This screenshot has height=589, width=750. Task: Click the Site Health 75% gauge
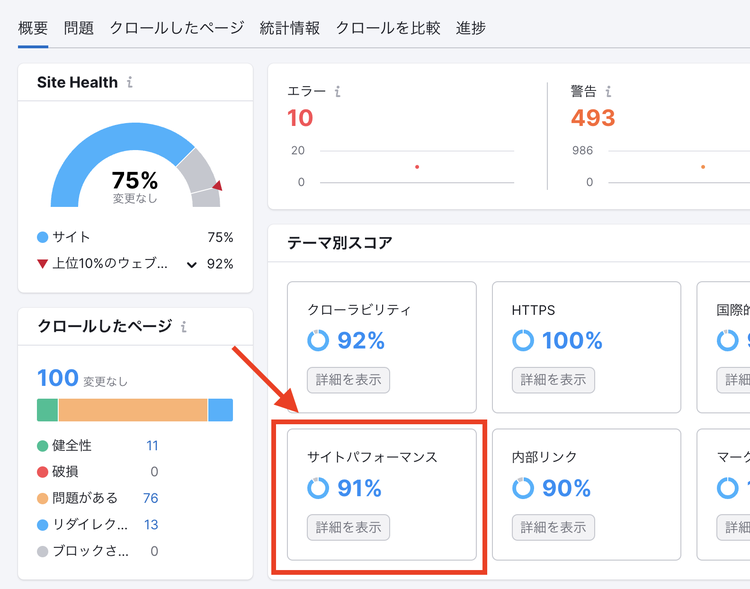pyautogui.click(x=135, y=165)
